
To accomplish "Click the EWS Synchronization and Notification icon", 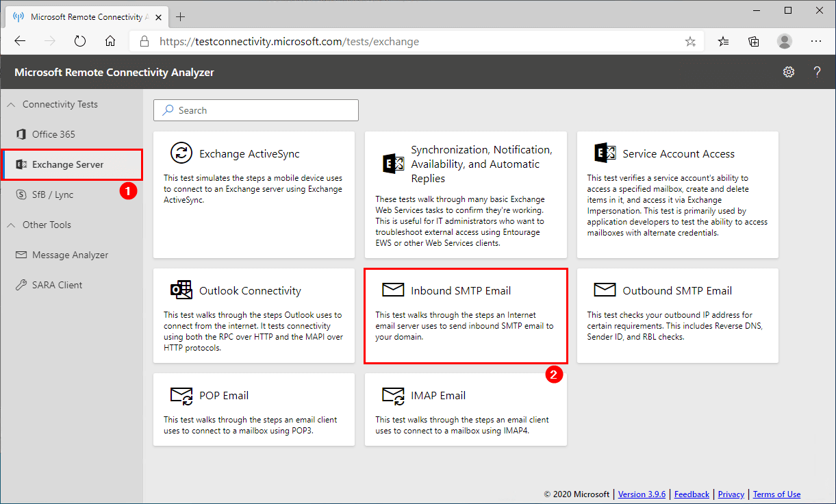I will 392,163.
